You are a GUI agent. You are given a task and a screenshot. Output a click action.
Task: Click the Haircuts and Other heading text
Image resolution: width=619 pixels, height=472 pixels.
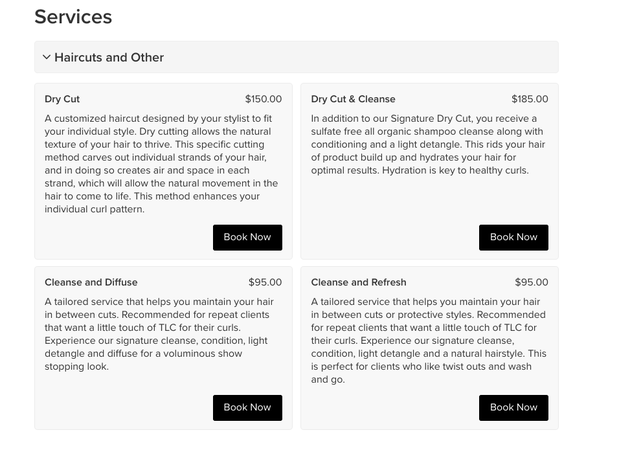[x=109, y=57]
